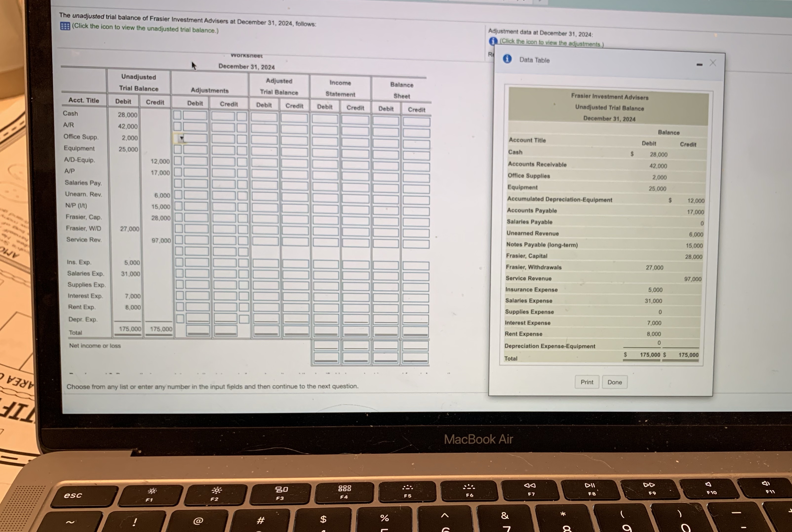Close the Data Table dialog with X
Screen dimensions: 792x532
pyautogui.click(x=713, y=63)
